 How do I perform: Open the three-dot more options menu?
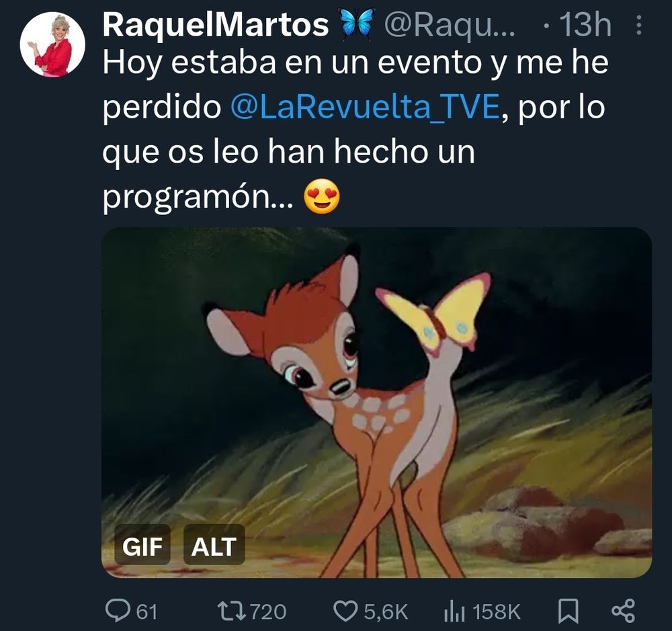(638, 25)
